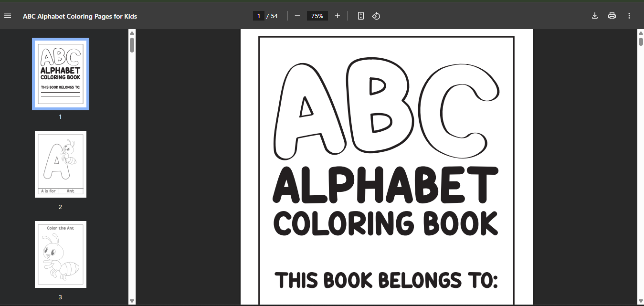Click the thumbnail sidebar scrollbar thumb

tap(132, 45)
